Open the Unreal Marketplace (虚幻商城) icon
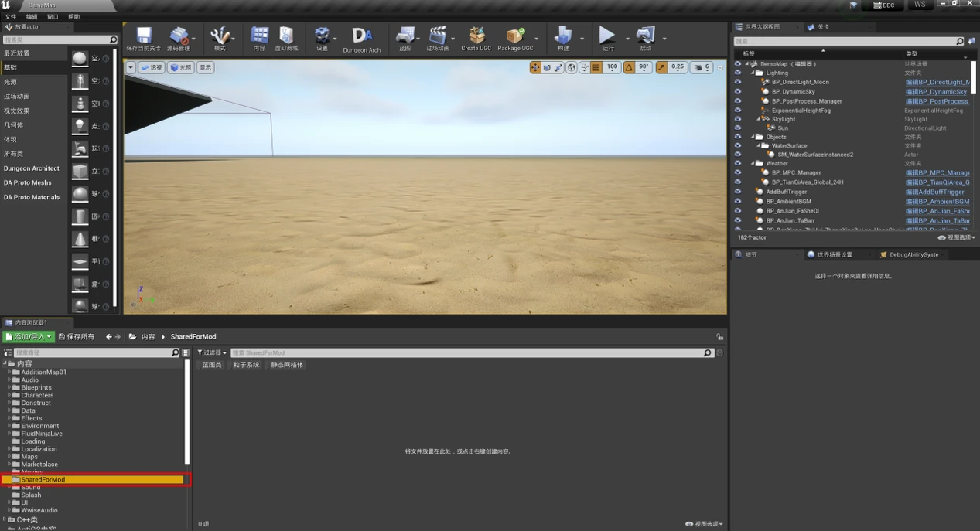 (x=287, y=36)
